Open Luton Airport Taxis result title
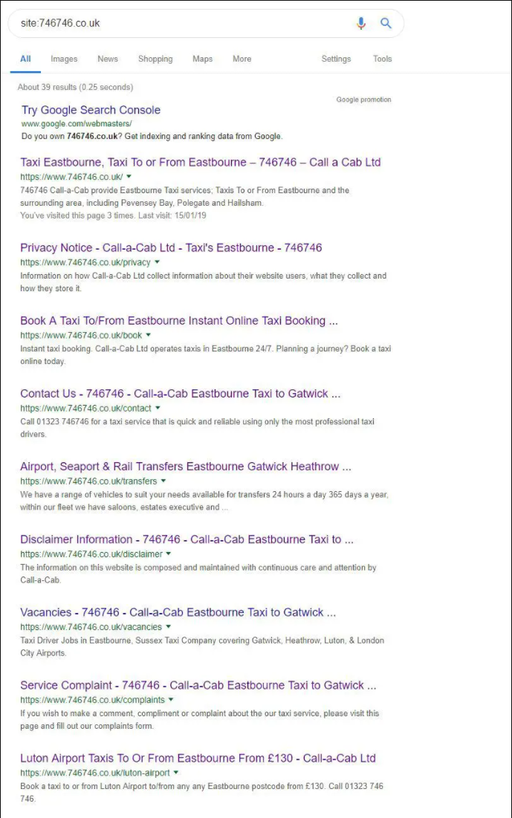Image resolution: width=512 pixels, height=818 pixels. tap(198, 759)
